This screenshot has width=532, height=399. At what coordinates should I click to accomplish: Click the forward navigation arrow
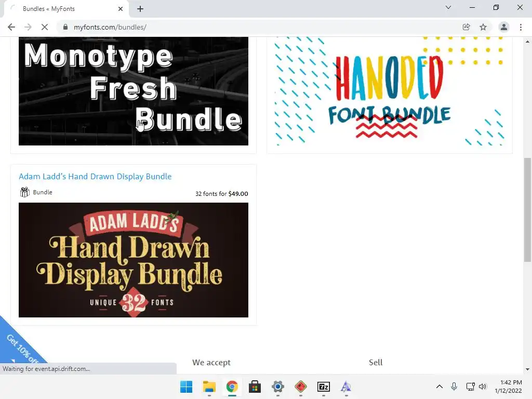tap(28, 27)
